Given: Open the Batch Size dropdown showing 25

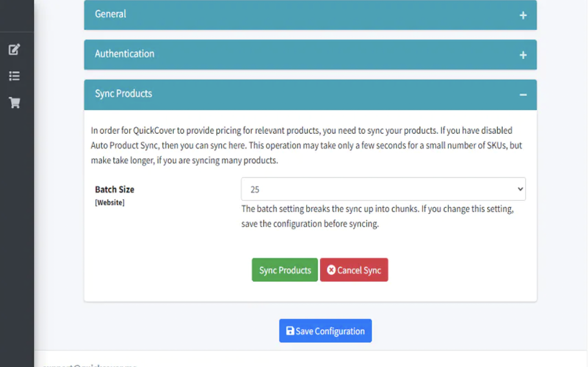Looking at the screenshot, I should [x=377, y=189].
